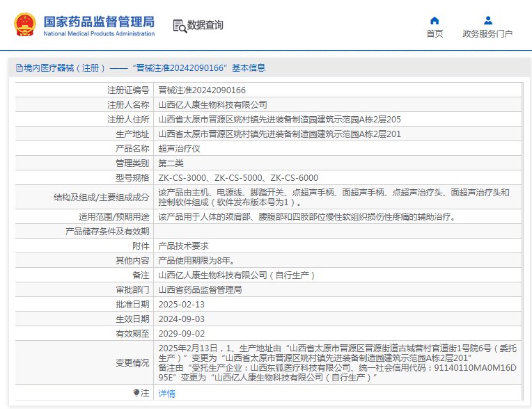
Task: Click expiry date 2029-09-02
Action: click(x=182, y=333)
